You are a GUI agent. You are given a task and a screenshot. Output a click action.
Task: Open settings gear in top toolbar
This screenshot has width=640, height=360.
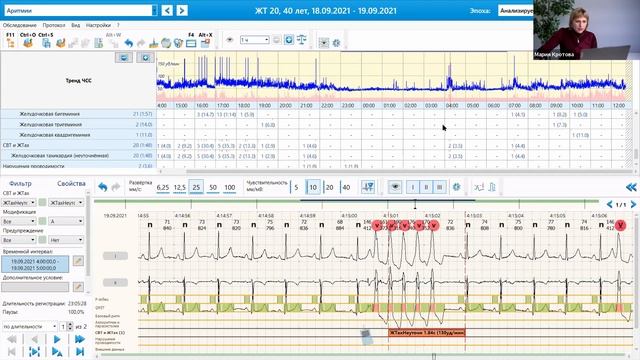336,42
